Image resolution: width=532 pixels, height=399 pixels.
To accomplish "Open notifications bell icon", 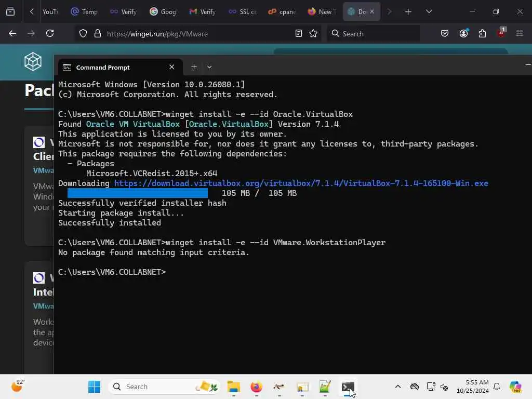I will (497, 387).
